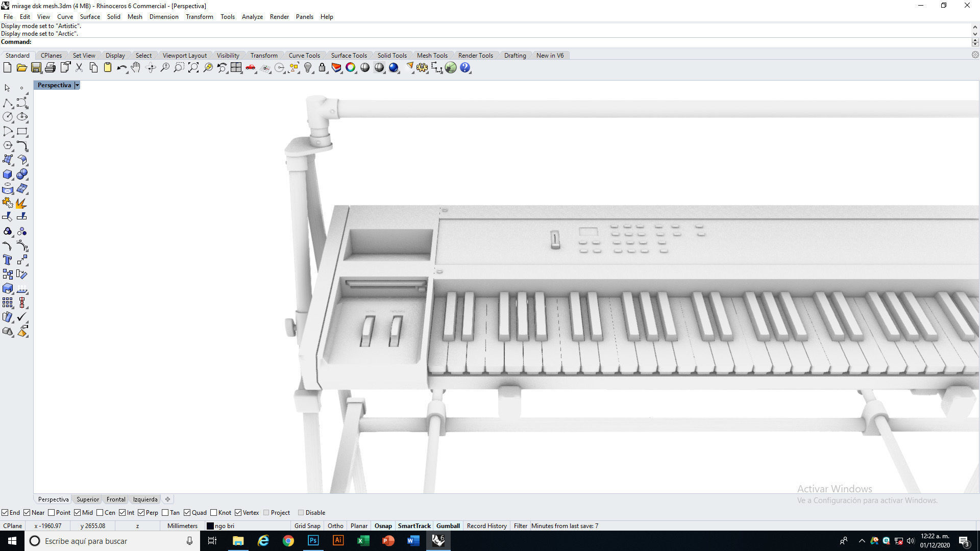980x551 pixels.
Task: Click the New file icon
Action: (x=8, y=68)
